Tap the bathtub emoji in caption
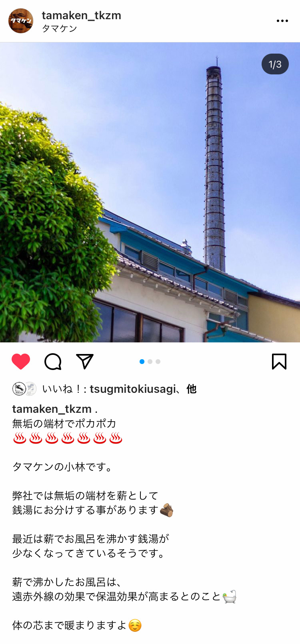300x644 pixels. (x=230, y=597)
